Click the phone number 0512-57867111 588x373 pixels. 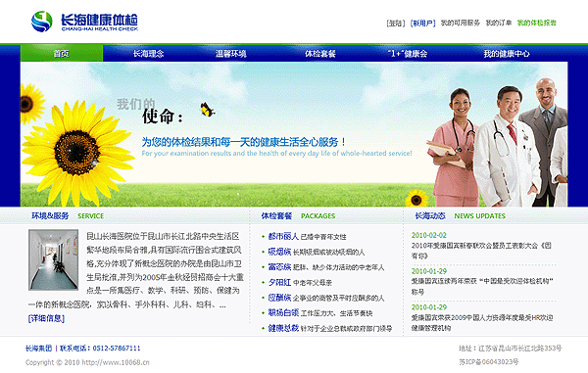click(x=117, y=349)
